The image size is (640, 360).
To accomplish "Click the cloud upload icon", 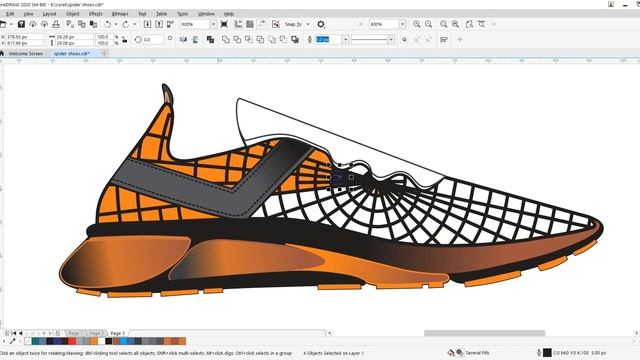I will (44, 24).
